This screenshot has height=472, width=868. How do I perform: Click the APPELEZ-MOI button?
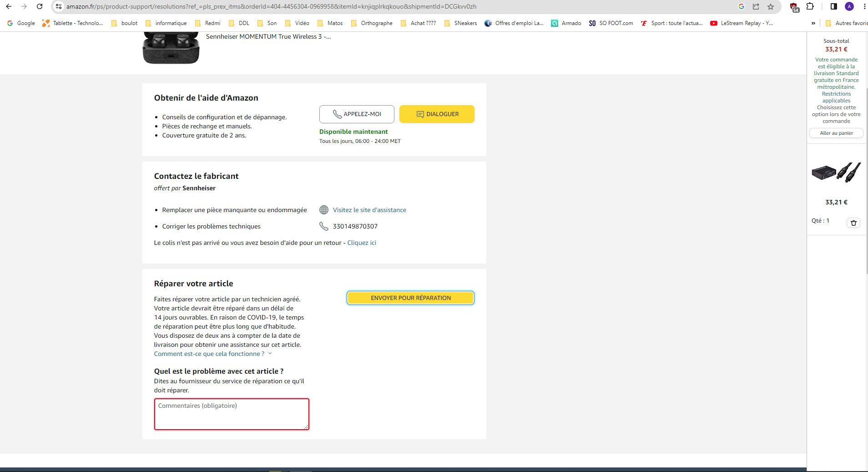(x=357, y=114)
